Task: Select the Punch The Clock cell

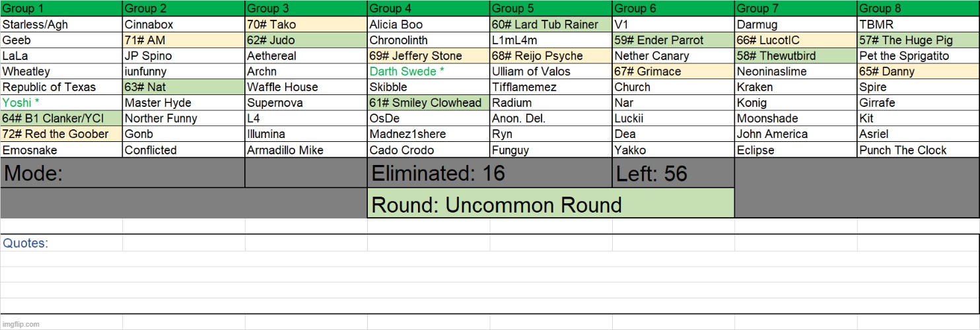Action: (x=918, y=150)
